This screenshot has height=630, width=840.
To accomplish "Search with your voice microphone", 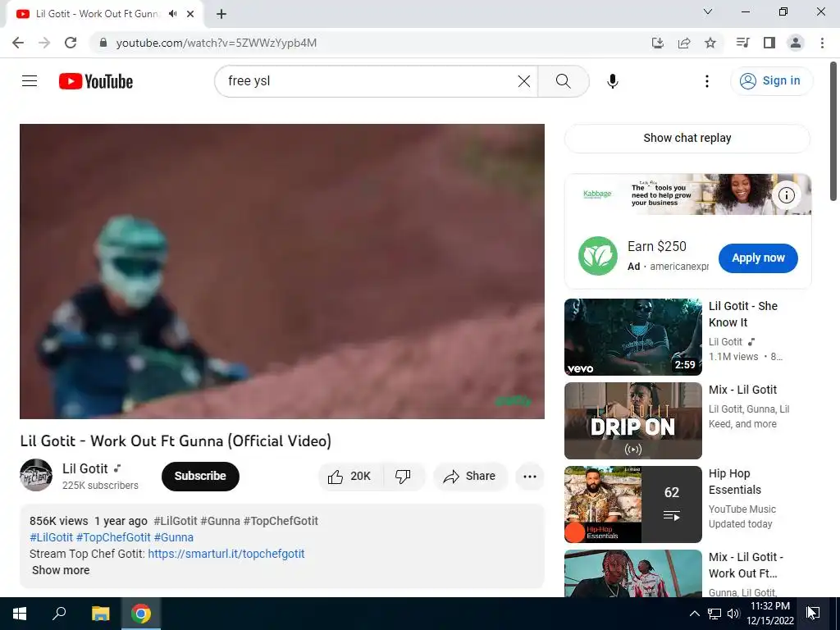I will click(x=612, y=81).
